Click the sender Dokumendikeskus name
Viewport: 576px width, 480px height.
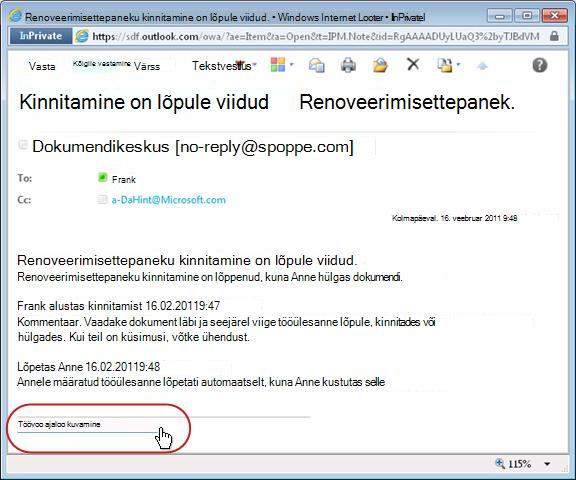tap(192, 147)
